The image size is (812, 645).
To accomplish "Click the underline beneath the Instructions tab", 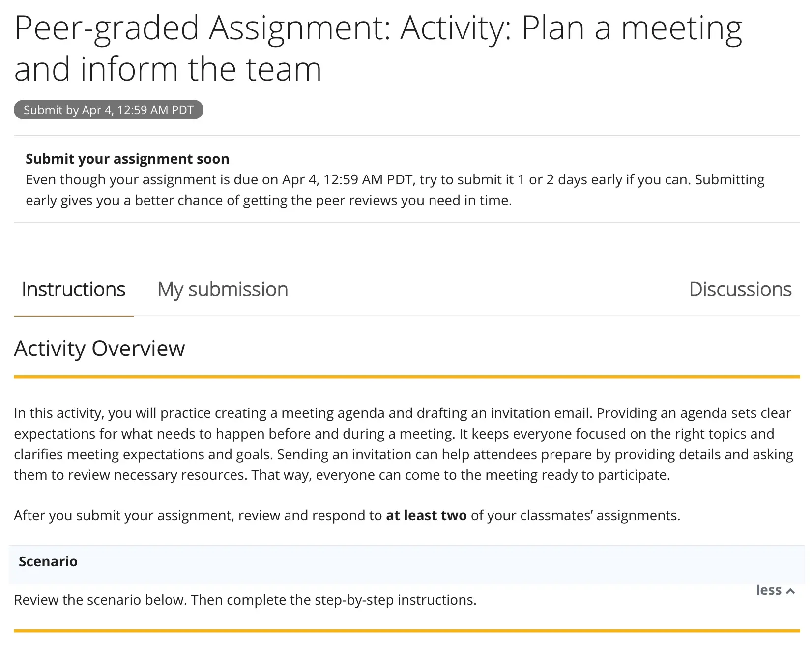I will point(74,316).
